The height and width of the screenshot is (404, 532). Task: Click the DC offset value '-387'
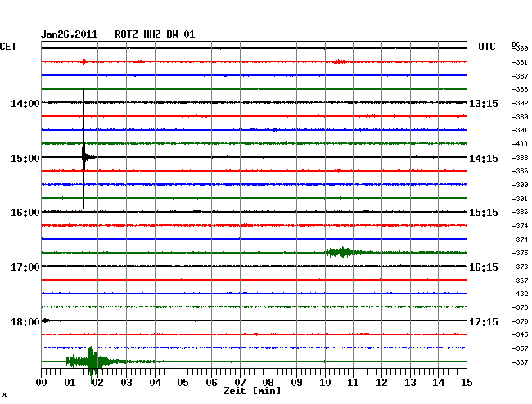coord(520,76)
